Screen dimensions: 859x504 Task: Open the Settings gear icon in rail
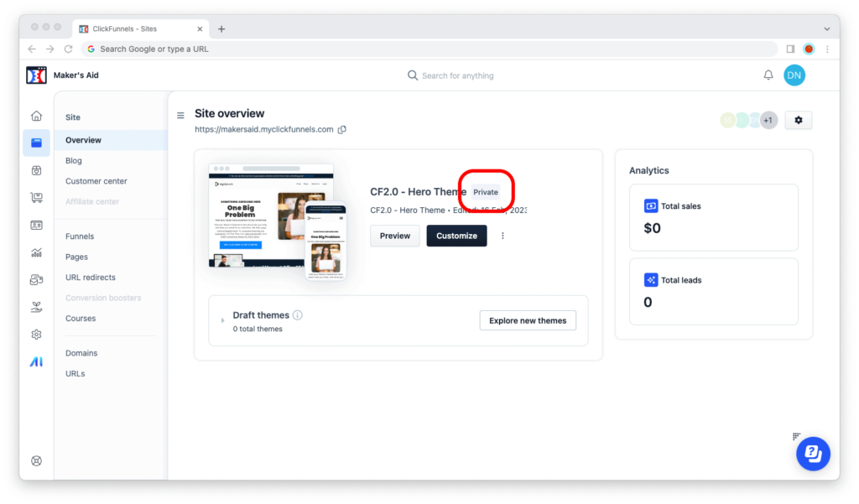coord(37,335)
